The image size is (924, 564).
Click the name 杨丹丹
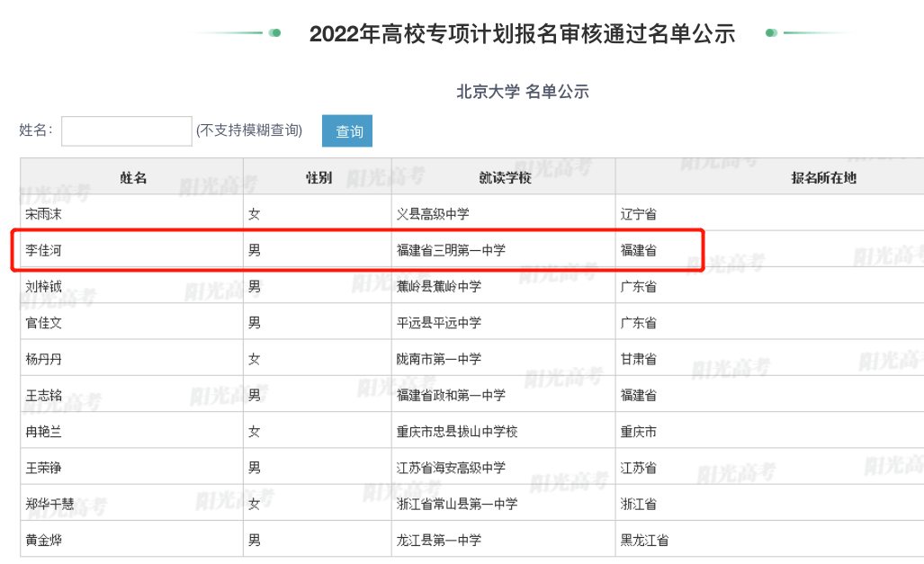tap(43, 360)
